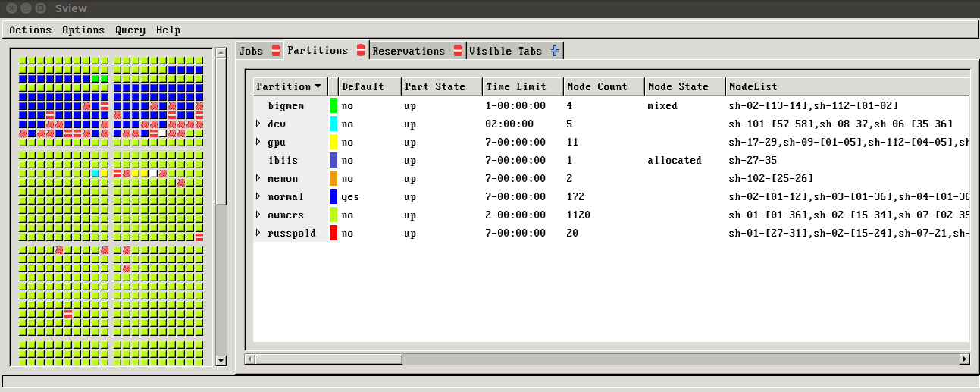Click the Time Limit column header

click(x=523, y=86)
